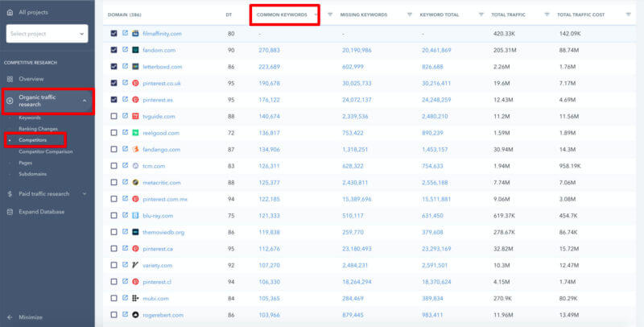The height and width of the screenshot is (327, 644).
Task: Open external link icon for metacritic.com
Action: tap(126, 182)
